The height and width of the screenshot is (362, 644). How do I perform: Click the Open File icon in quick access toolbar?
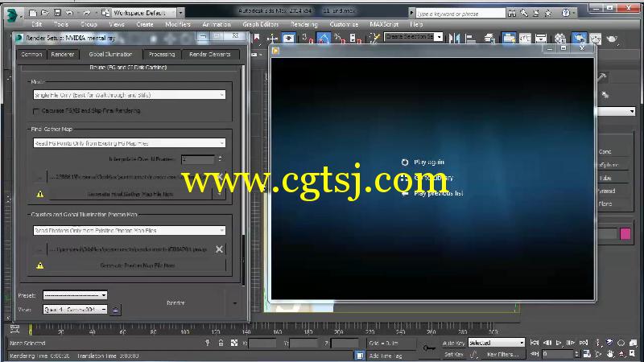[x=45, y=13]
